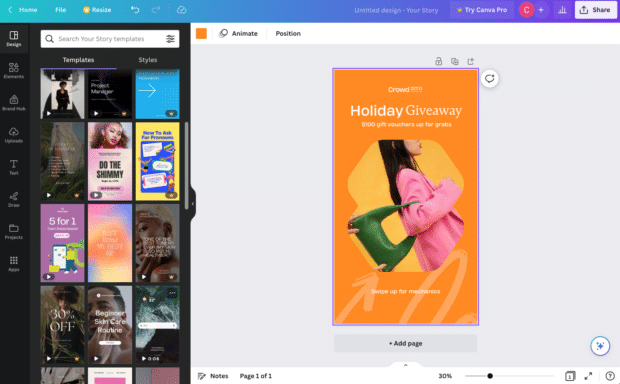Open the Uploads panel
This screenshot has height=384, width=620.
(x=14, y=135)
